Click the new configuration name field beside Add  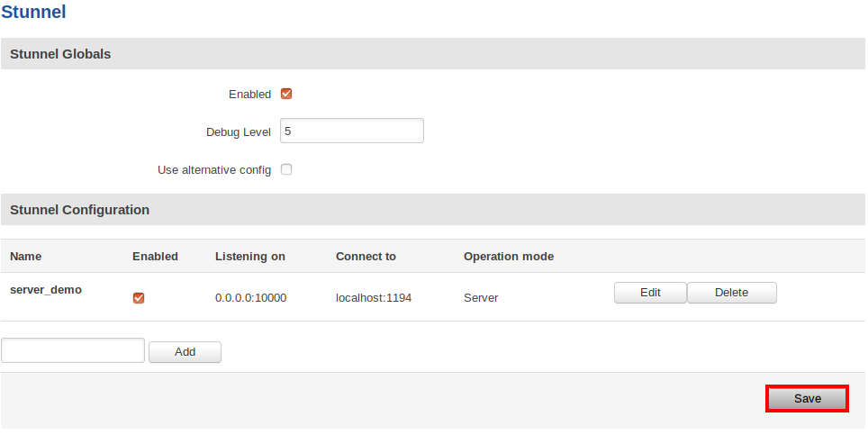tap(73, 350)
